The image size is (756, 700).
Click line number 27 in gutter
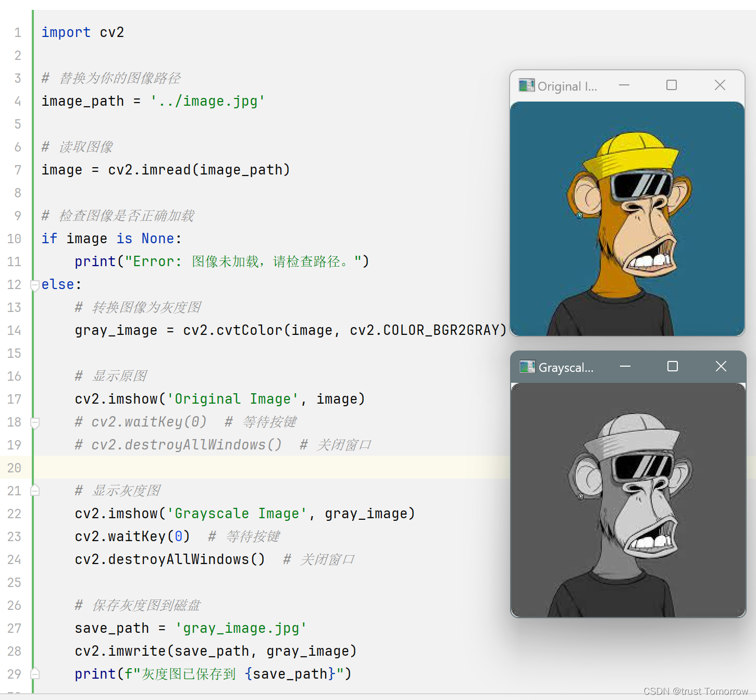click(14, 628)
